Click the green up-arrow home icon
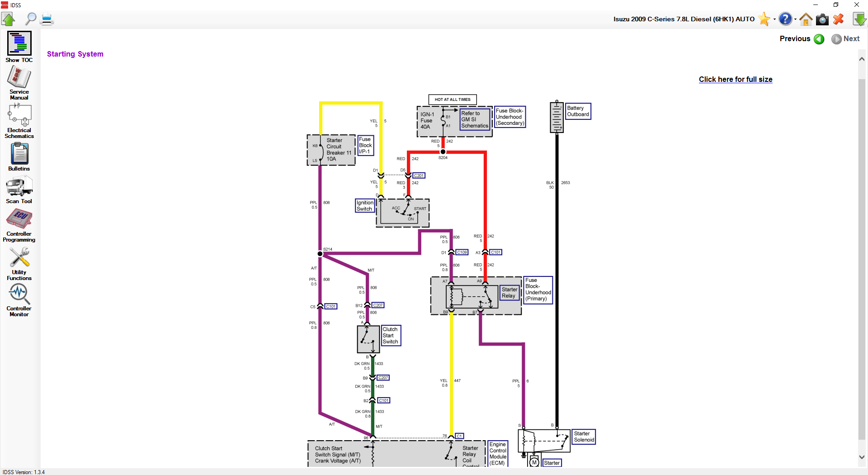The image size is (868, 475). [x=8, y=19]
